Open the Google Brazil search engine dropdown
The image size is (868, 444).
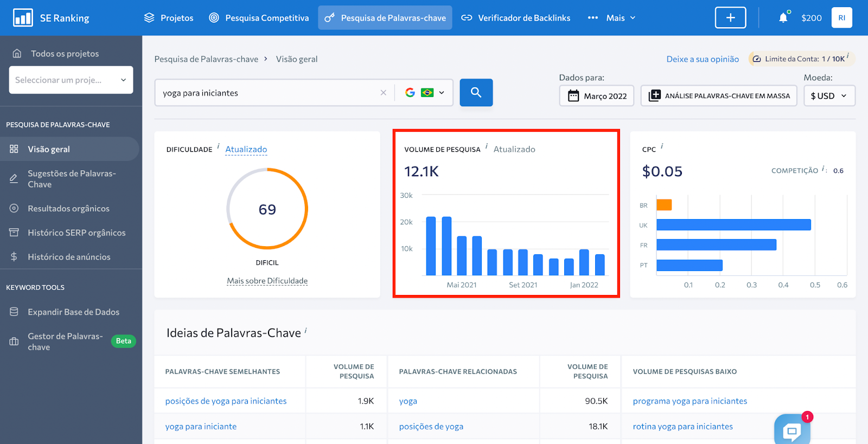point(425,93)
